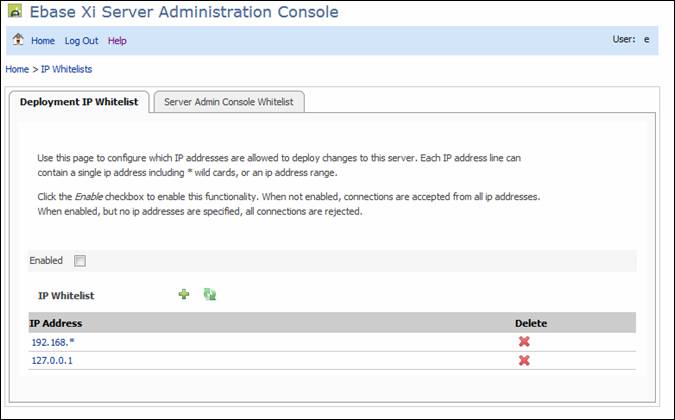The image size is (675, 420).
Task: Click the IP Address column header
Action: coord(56,323)
